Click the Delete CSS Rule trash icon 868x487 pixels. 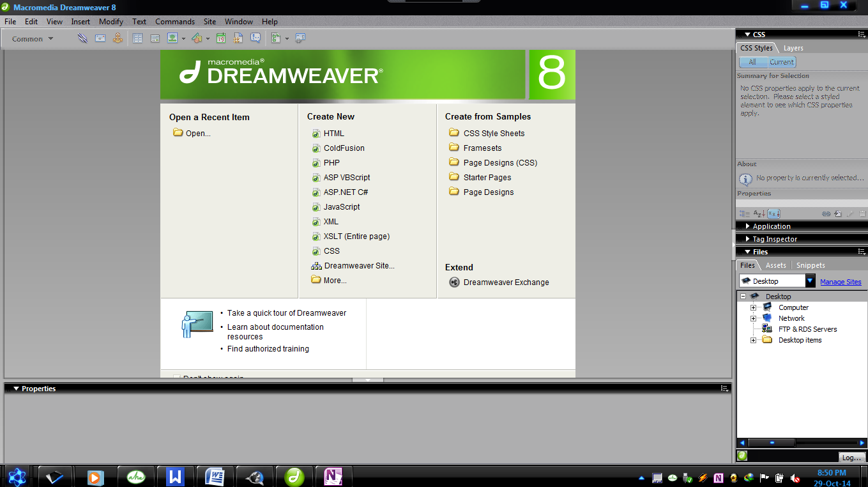862,214
